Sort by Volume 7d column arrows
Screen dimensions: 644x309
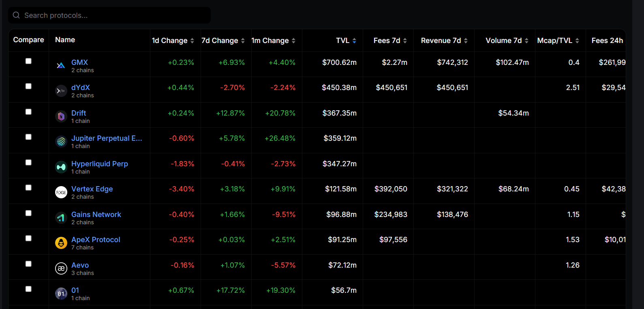[526, 41]
